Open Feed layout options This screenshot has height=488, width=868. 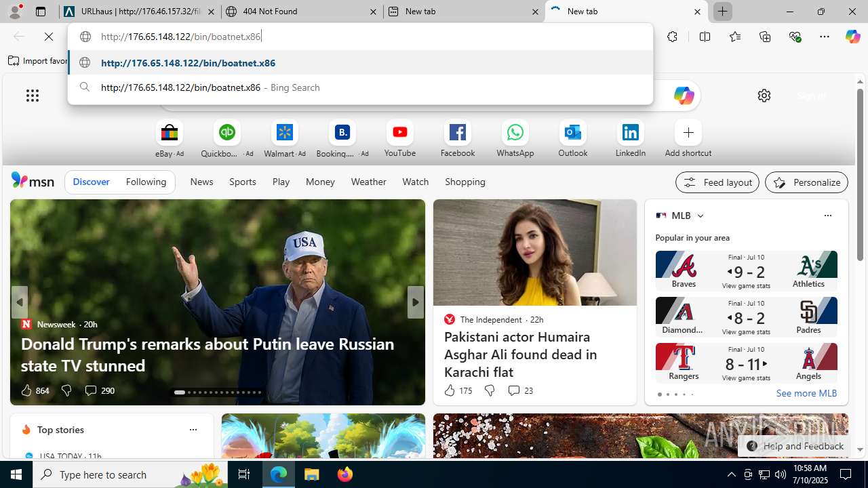[717, 182]
